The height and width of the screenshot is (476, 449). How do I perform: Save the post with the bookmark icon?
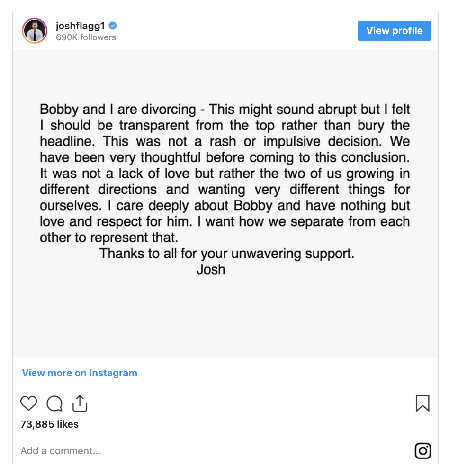point(422,403)
